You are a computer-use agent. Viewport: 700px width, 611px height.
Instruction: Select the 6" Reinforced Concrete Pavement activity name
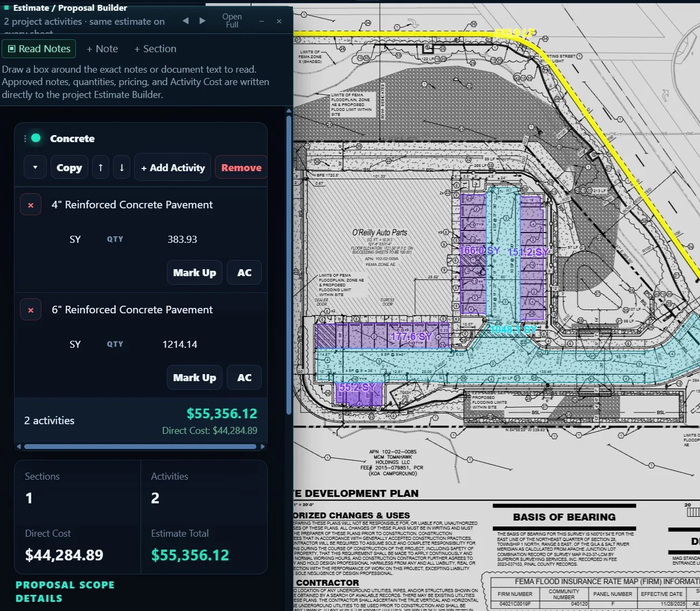coord(132,310)
